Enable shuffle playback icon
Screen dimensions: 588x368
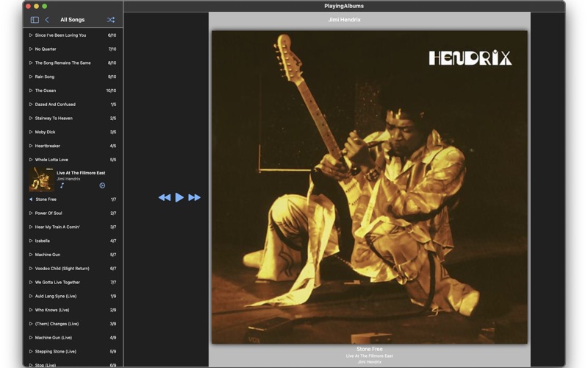coord(111,20)
